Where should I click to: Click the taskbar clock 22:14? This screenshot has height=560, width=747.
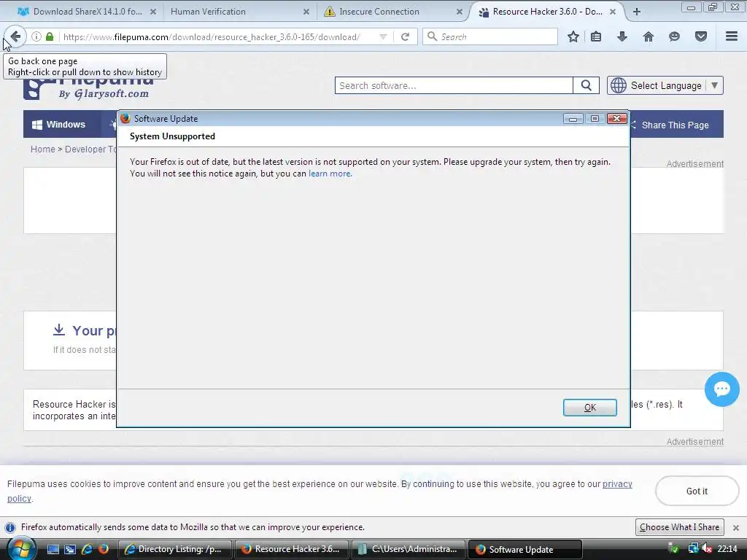tap(727, 549)
